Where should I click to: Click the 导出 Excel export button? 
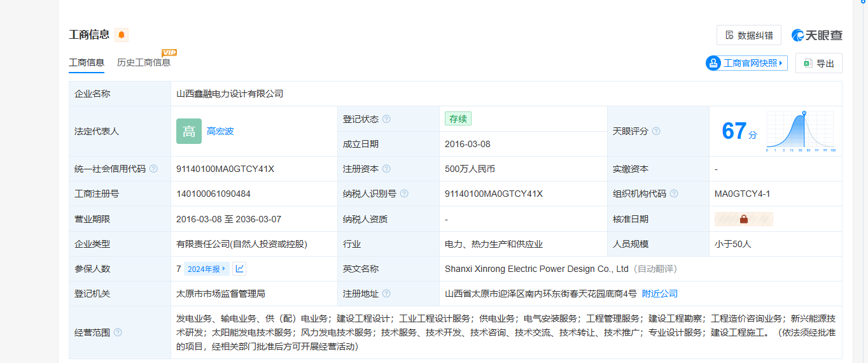(819, 63)
